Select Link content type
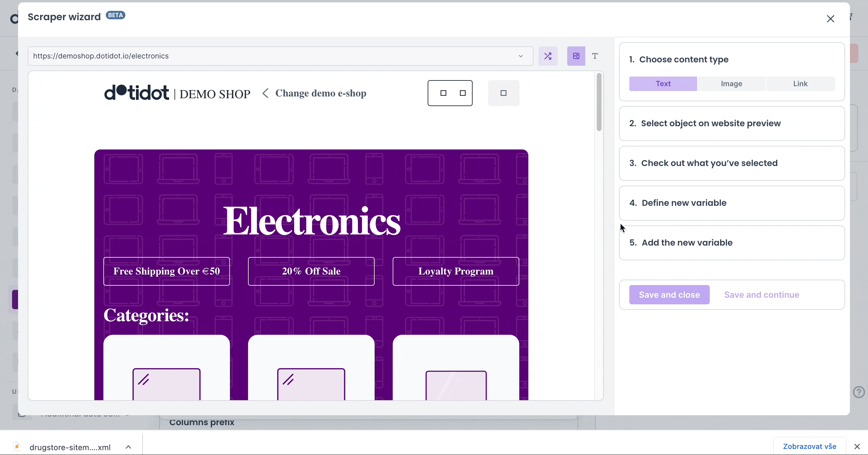 (x=800, y=83)
